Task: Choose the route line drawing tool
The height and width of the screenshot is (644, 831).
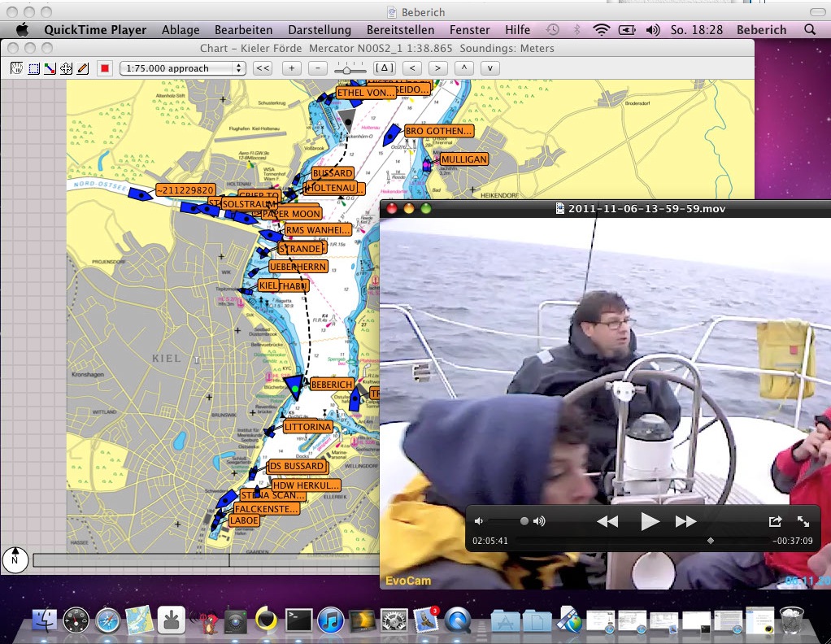Action: (50, 68)
